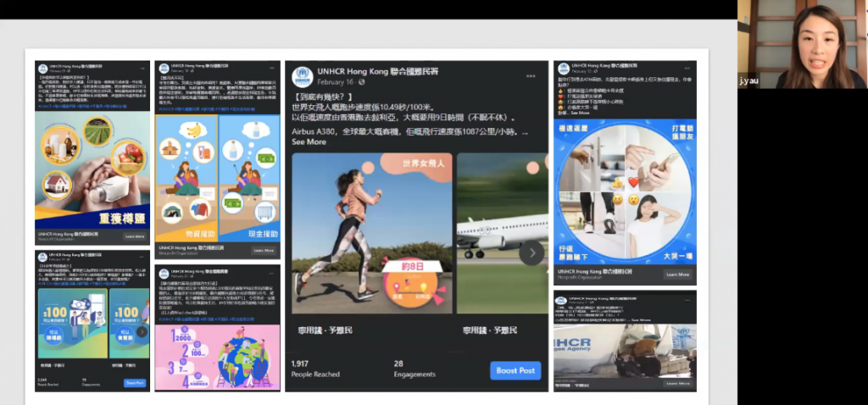Open three-dots menu on the 物資援助 post
Screen dimensions: 868x405
pos(273,68)
